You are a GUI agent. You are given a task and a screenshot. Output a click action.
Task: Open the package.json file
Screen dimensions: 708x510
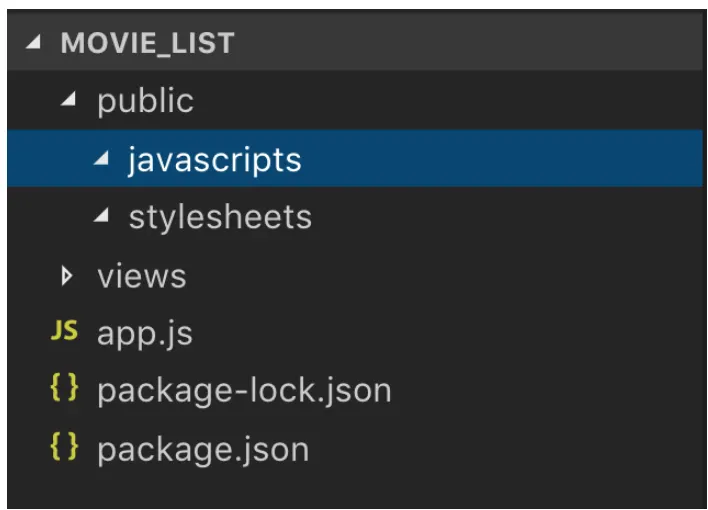(203, 448)
